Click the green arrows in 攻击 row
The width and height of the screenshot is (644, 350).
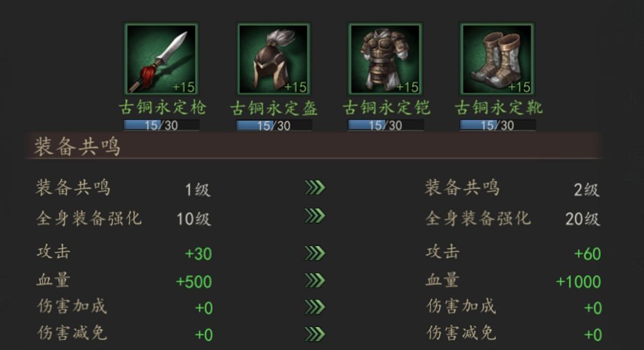tap(315, 253)
